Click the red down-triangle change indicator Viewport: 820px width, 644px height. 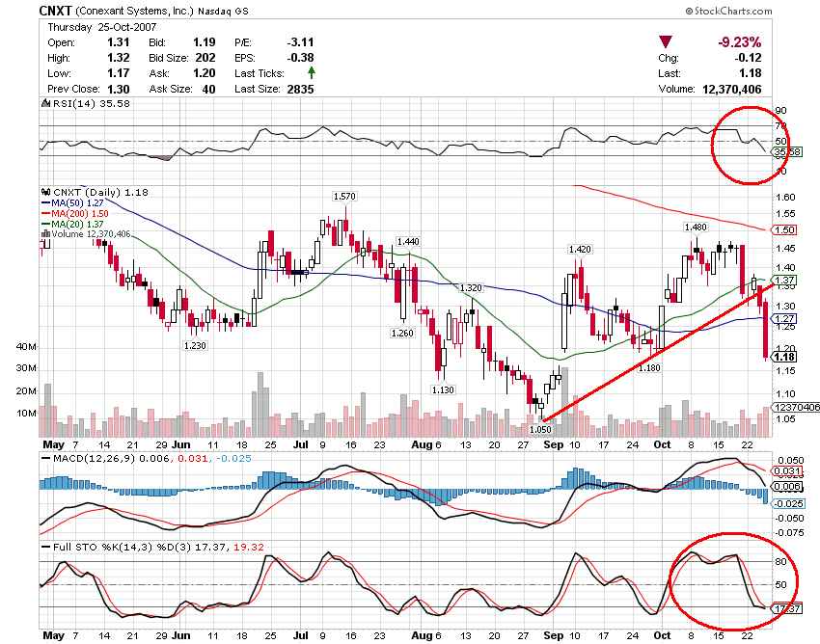coord(666,41)
